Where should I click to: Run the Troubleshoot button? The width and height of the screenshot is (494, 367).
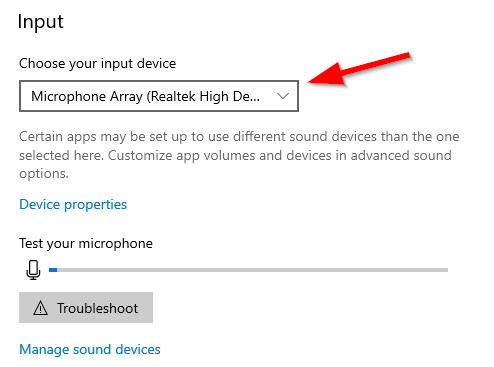[86, 308]
